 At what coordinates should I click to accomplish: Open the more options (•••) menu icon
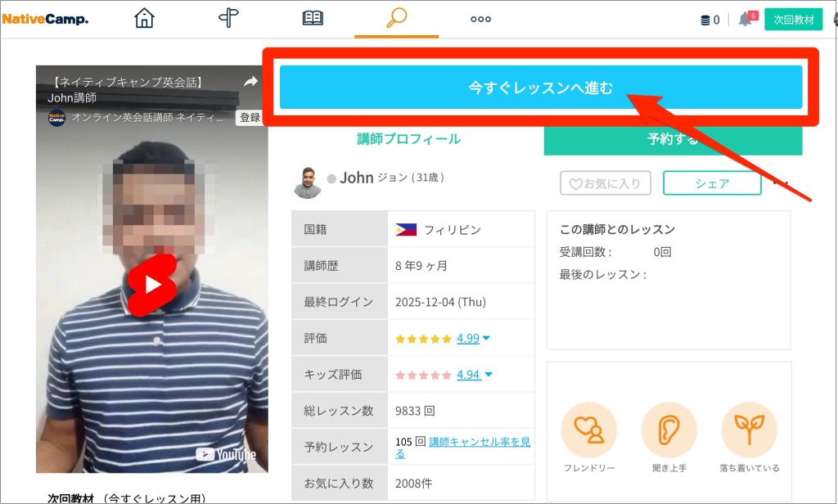[480, 17]
